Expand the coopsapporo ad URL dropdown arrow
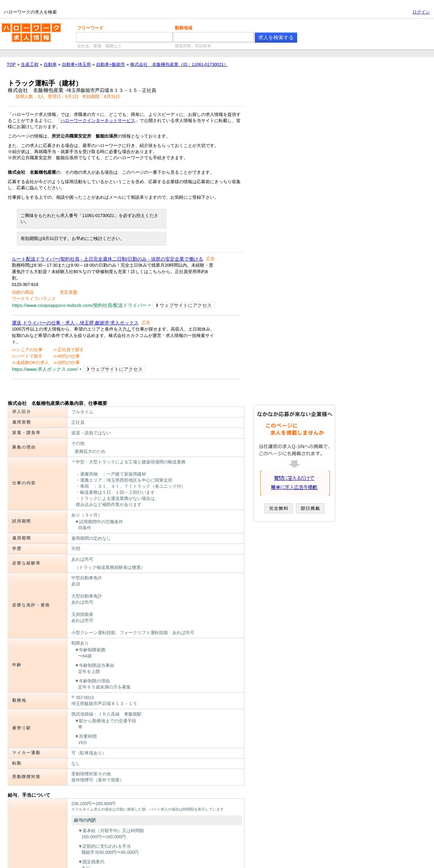 pyautogui.click(x=149, y=306)
